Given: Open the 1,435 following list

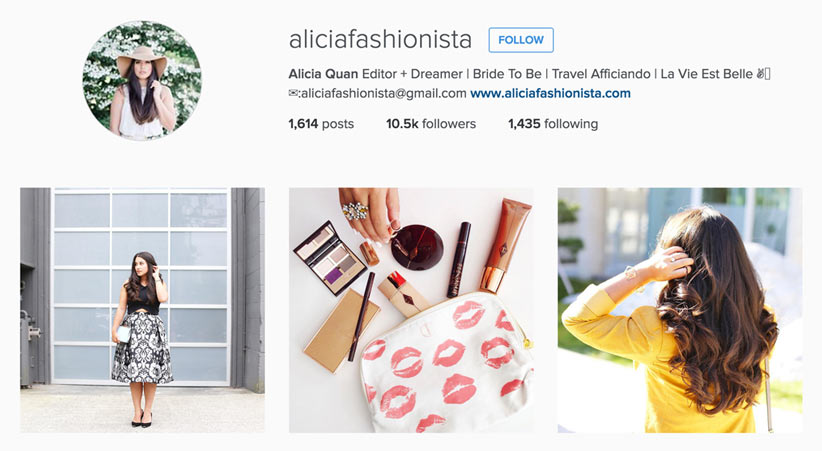Looking at the screenshot, I should click(553, 124).
